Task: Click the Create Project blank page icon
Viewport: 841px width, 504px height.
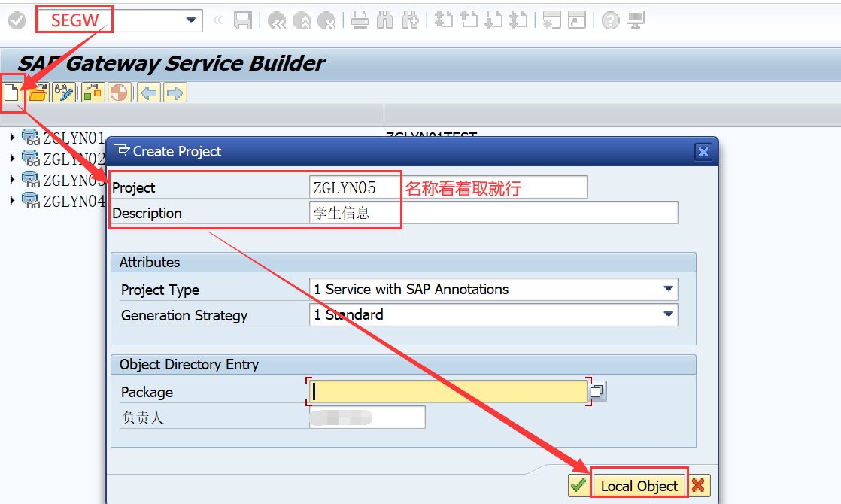Action: (x=11, y=93)
